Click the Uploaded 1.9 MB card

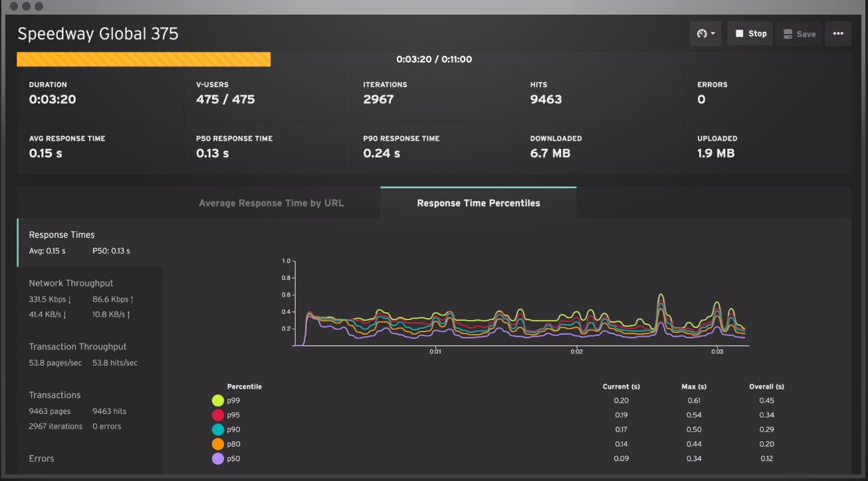click(768, 147)
